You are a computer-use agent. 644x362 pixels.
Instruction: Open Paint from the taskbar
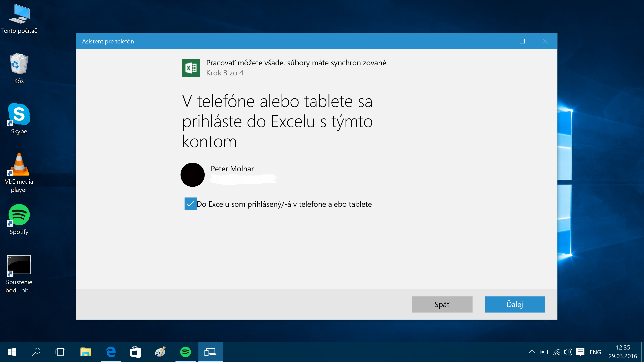[161, 352]
